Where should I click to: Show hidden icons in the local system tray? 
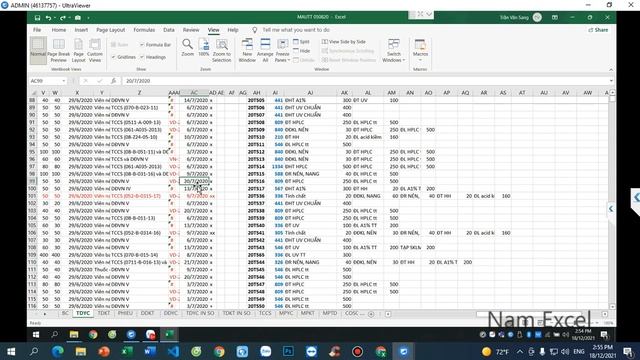click(x=519, y=351)
